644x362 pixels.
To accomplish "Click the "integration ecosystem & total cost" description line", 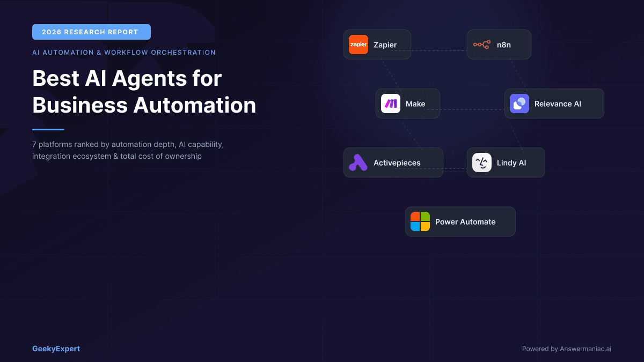I will click(x=117, y=157).
